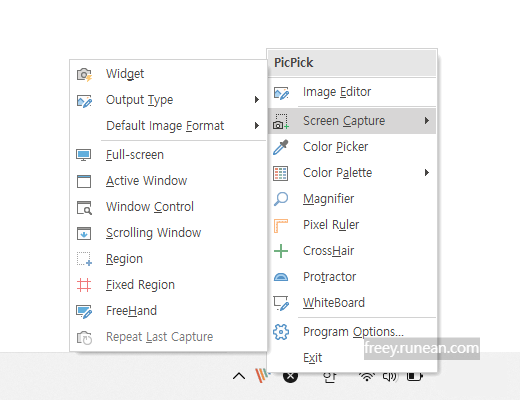Choose Widget from capture submenu
Image resolution: width=520 pixels, height=400 pixels.
(168, 74)
